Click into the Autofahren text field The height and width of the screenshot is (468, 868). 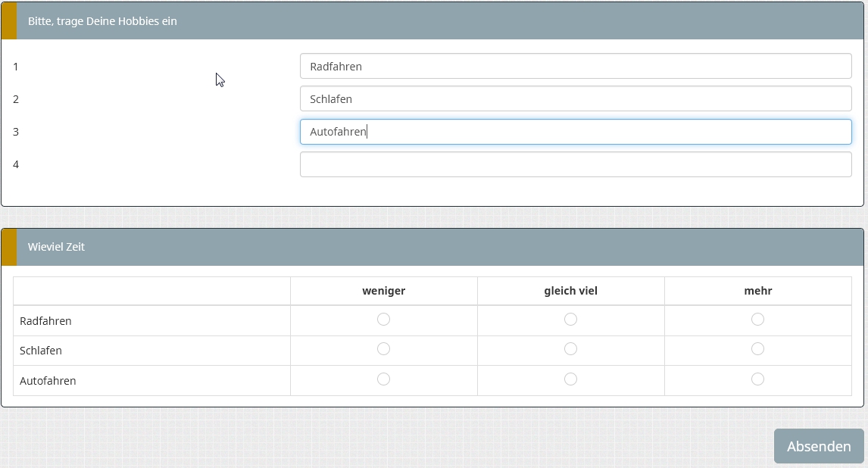pyautogui.click(x=576, y=132)
